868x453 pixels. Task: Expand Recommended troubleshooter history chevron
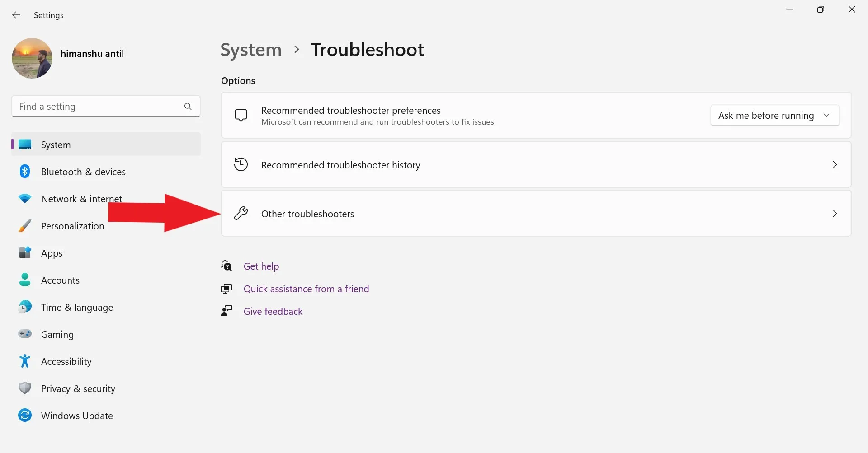[x=835, y=165]
